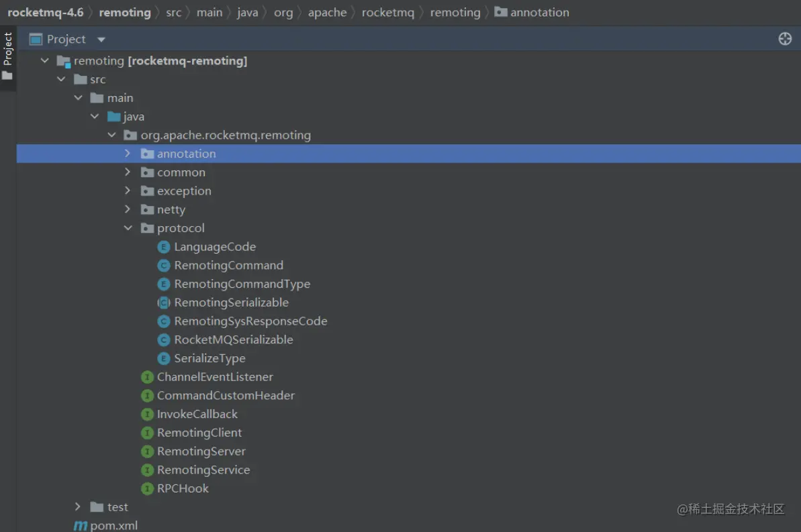The width and height of the screenshot is (801, 532).
Task: Click the RPCHook interface icon
Action: pos(147,488)
